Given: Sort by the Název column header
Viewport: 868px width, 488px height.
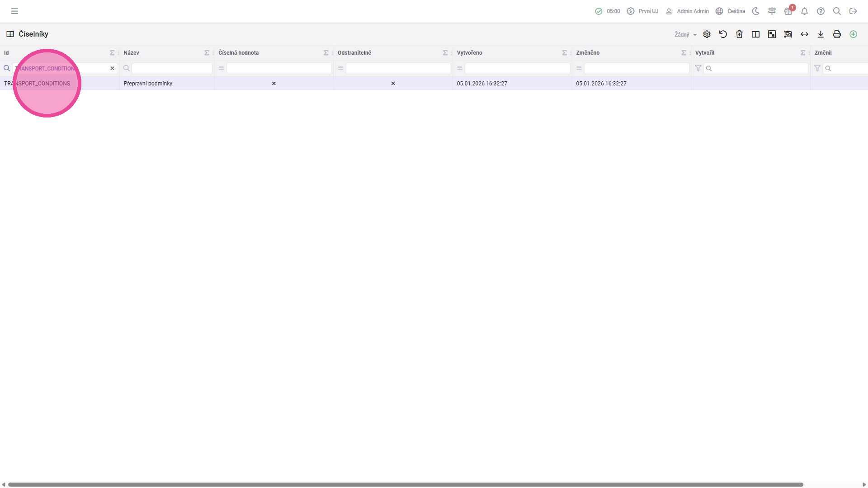Looking at the screenshot, I should (x=132, y=53).
